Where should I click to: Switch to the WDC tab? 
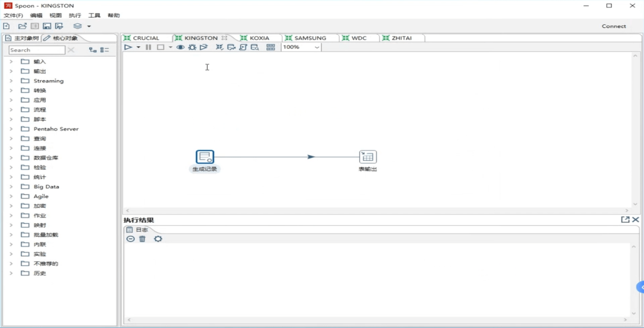(x=359, y=38)
